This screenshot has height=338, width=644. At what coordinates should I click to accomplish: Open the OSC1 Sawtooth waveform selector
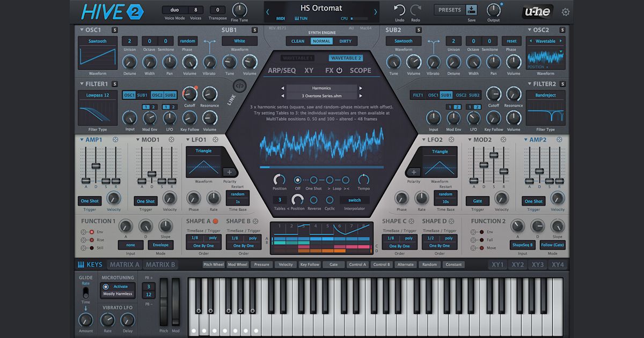point(97,41)
